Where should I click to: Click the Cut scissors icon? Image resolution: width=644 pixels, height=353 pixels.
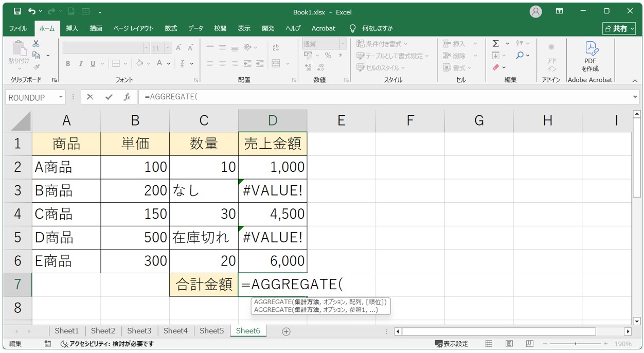coord(36,44)
